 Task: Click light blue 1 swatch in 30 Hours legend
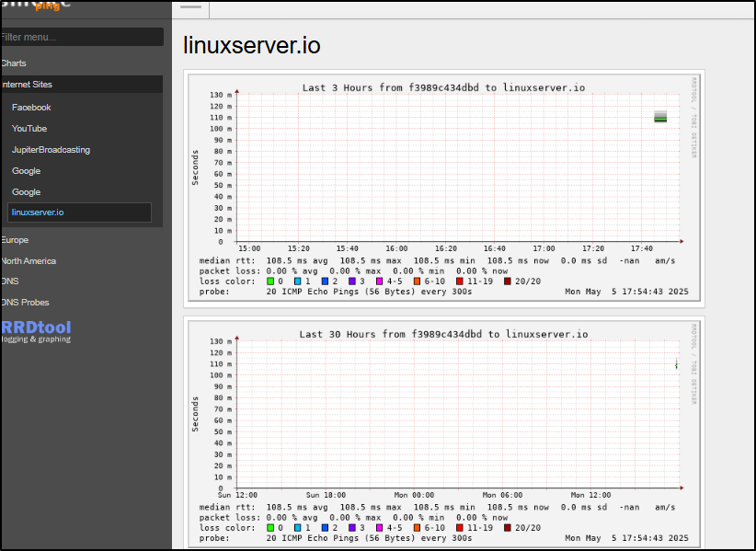coord(298,528)
